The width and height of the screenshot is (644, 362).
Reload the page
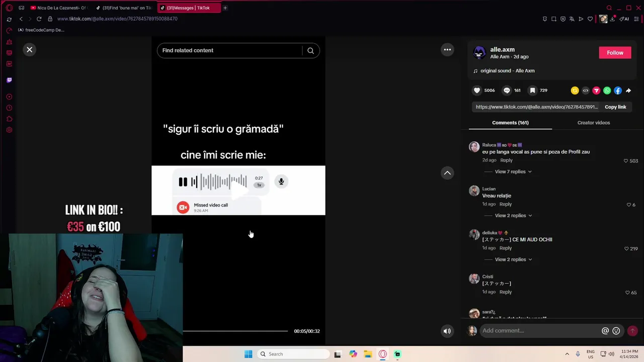point(39,19)
